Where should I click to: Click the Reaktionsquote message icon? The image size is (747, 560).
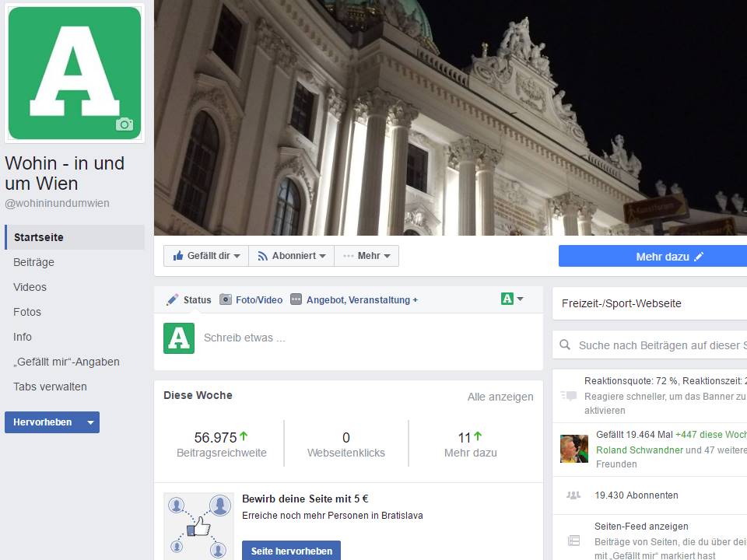[569, 396]
